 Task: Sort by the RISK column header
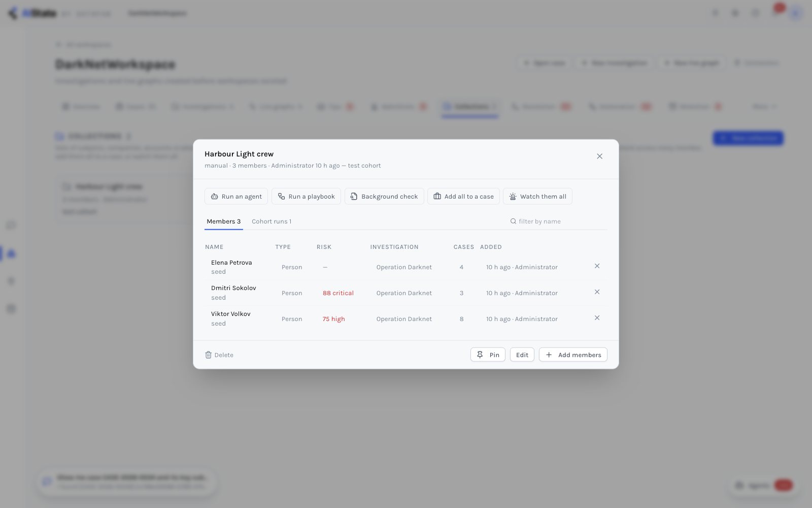pos(324,247)
